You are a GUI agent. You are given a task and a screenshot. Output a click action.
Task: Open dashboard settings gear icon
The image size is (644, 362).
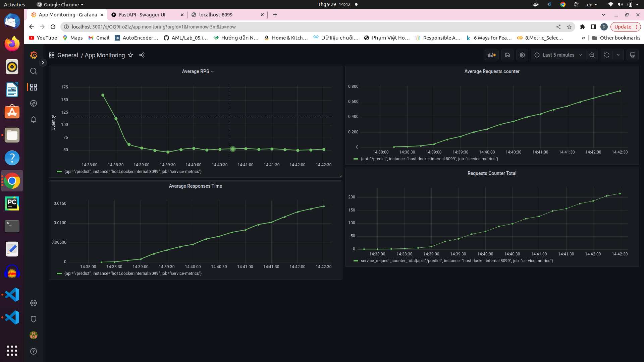pos(522,55)
